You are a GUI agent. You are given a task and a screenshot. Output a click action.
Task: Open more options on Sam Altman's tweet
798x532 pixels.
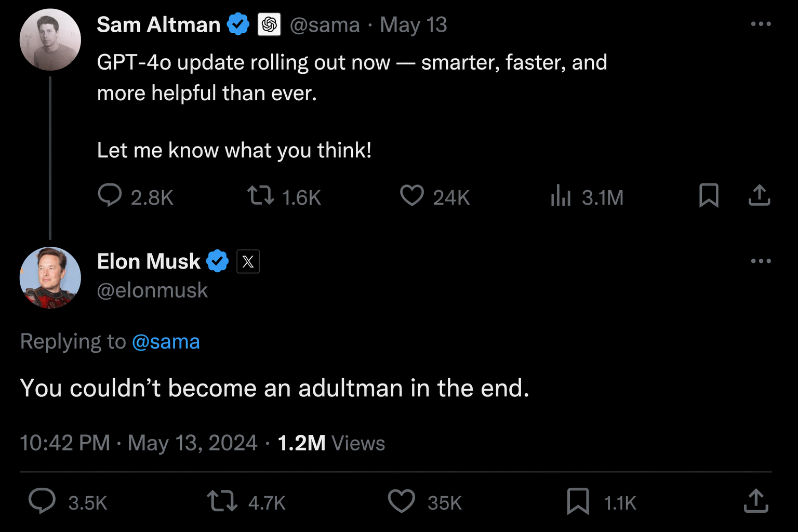coord(761,24)
